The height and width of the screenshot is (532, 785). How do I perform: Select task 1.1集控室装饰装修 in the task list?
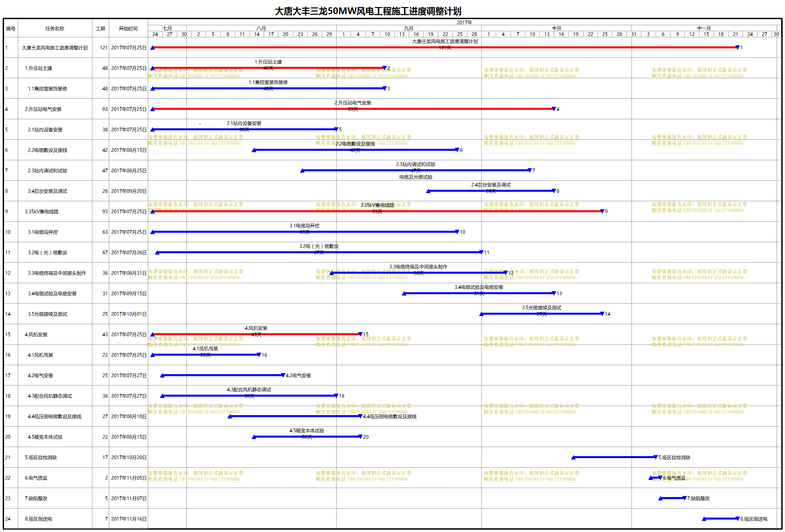(48, 89)
